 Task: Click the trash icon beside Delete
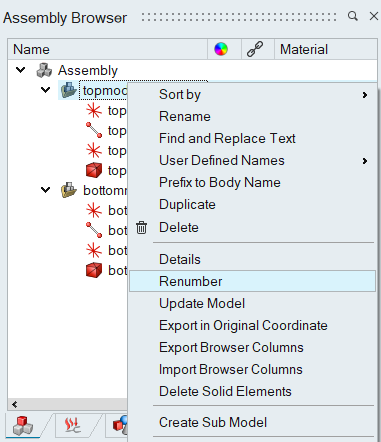click(141, 228)
